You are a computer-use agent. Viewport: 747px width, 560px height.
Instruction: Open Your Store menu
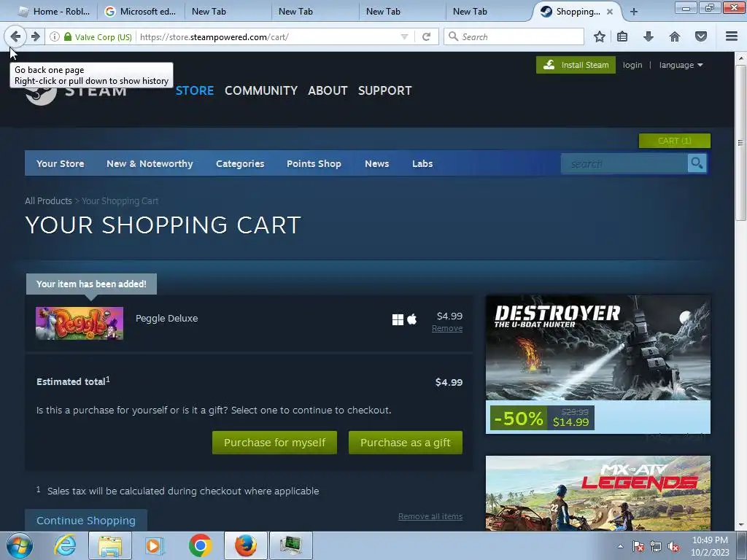point(61,163)
